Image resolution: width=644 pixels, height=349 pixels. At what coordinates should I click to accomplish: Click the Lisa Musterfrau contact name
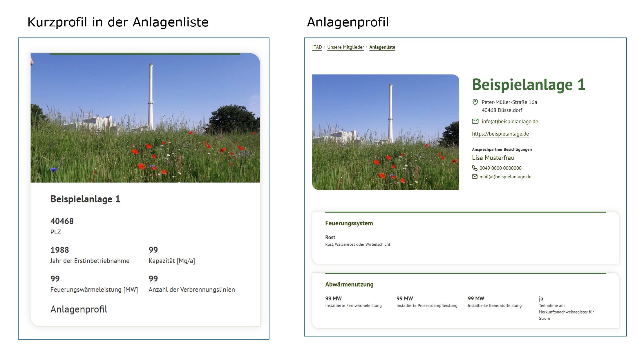click(493, 158)
